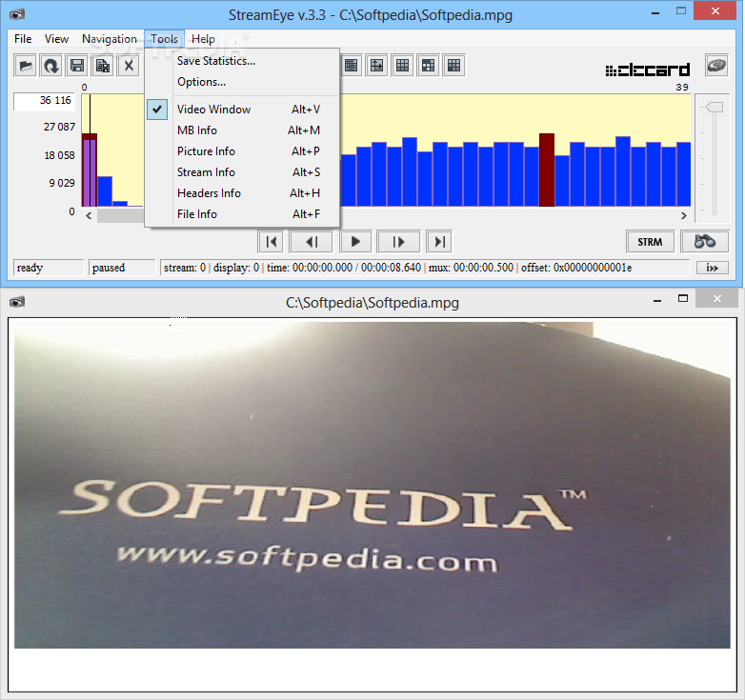Close the Softpedia.mpg video window

717,298
